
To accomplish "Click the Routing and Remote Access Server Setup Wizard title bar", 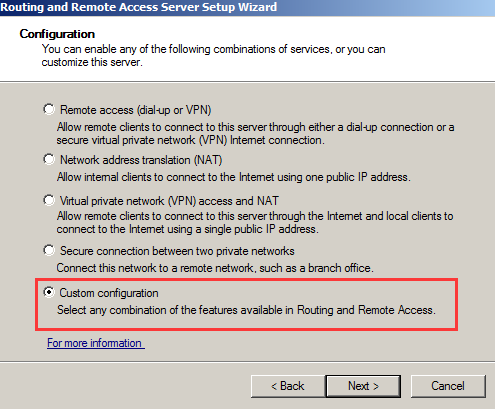I will [x=247, y=7].
